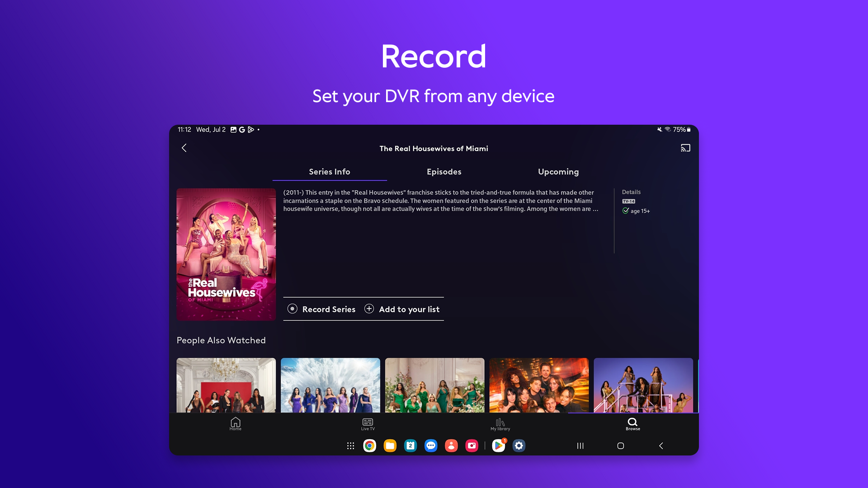The image size is (868, 488).
Task: Select the Browse search icon
Action: [x=632, y=423]
